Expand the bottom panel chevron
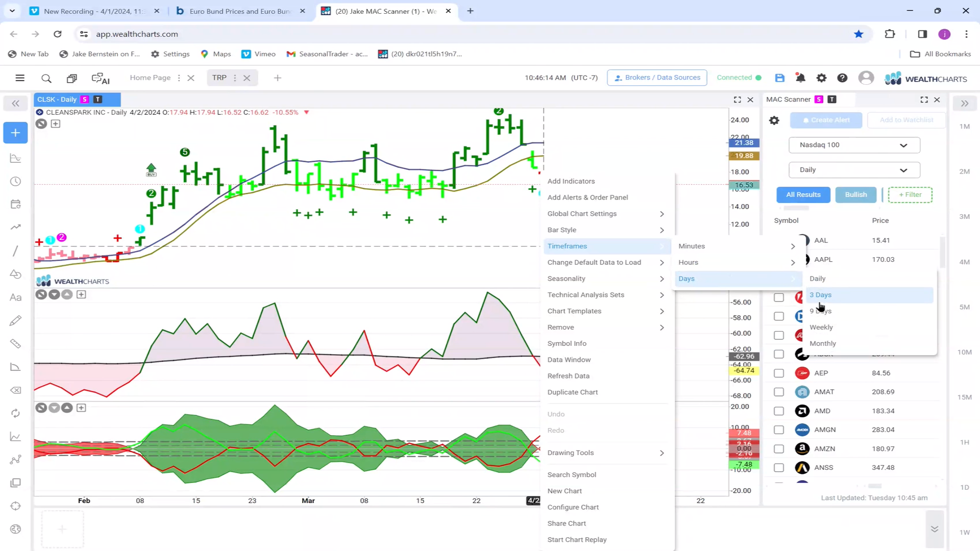The height and width of the screenshot is (551, 980). (x=934, y=529)
